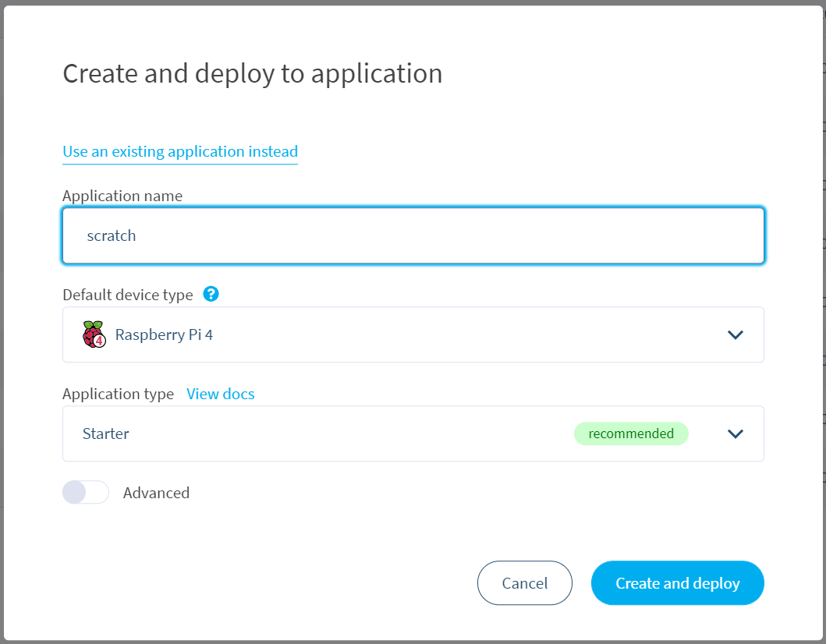Screen dimensions: 826x644
Task: Expand the Application type chevron arrow
Action: [x=735, y=433]
